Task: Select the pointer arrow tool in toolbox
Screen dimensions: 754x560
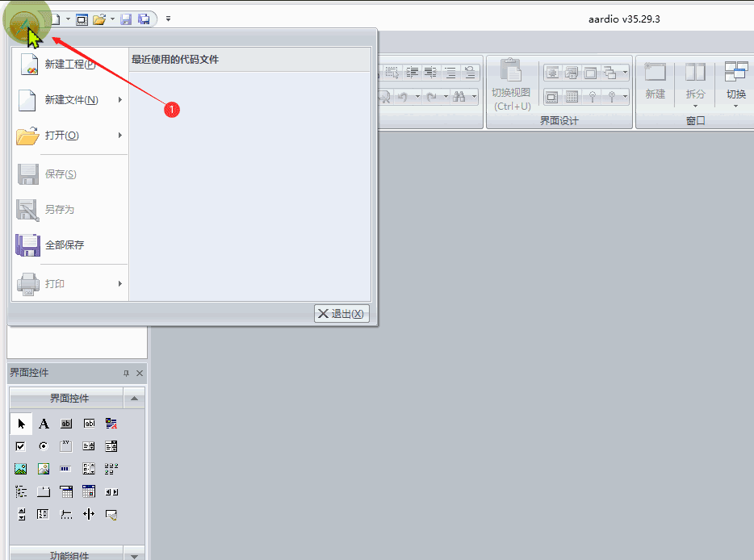Action: click(x=21, y=424)
